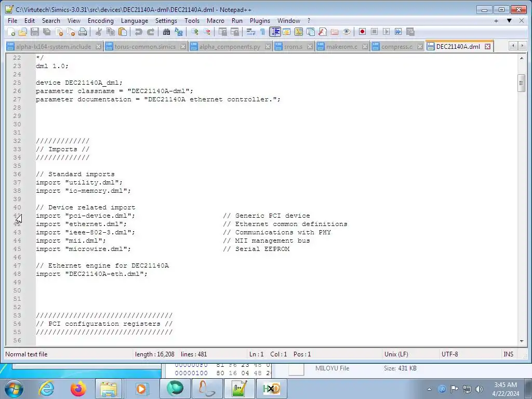Click the INS mode status field

[508, 354]
